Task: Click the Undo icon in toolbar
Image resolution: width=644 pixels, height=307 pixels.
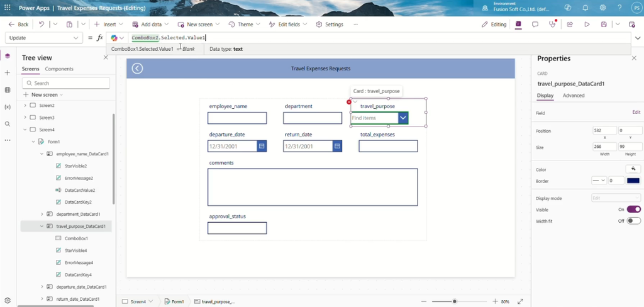Action: click(x=42, y=25)
